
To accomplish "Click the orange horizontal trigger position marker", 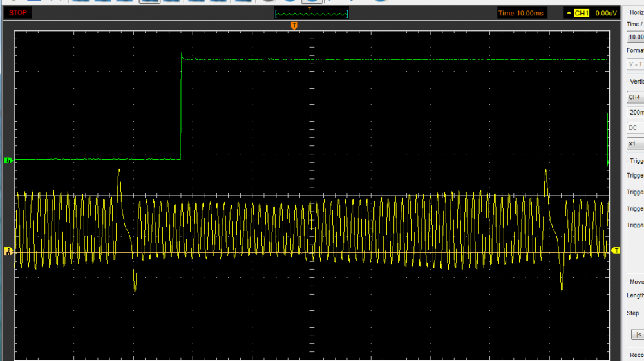I will 294,25.
